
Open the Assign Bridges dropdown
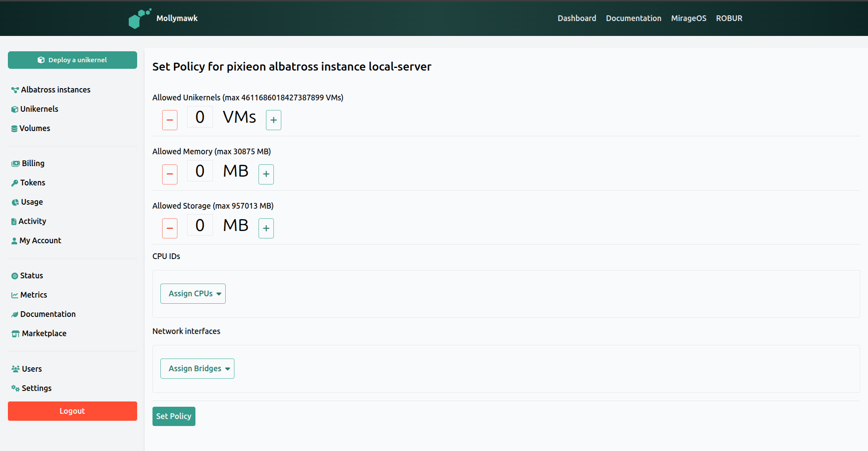click(x=197, y=368)
